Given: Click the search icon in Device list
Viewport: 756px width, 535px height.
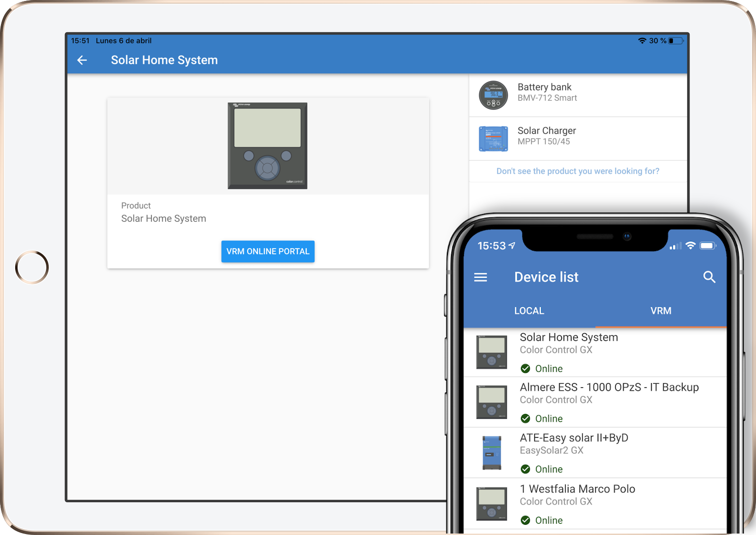Looking at the screenshot, I should (x=709, y=277).
